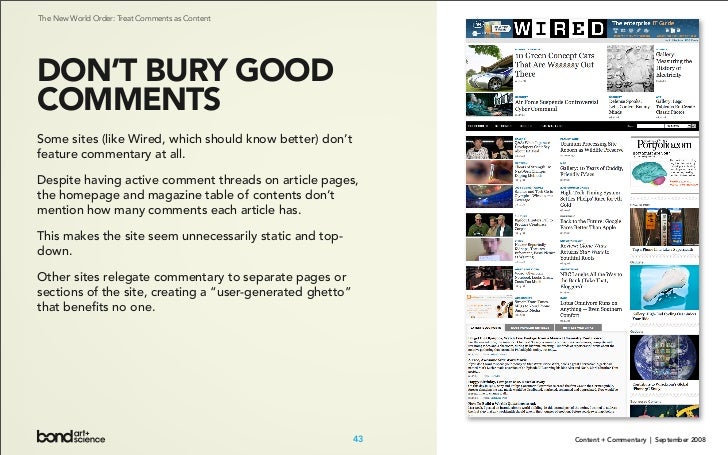Click the bond art+science logo
This screenshot has height=455, width=728.
(x=71, y=436)
